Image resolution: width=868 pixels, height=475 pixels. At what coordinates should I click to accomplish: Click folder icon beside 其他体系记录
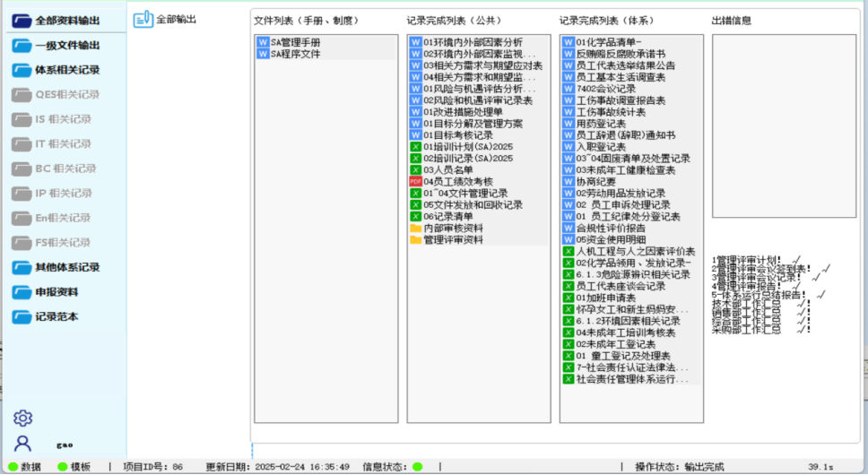pyautogui.click(x=22, y=268)
